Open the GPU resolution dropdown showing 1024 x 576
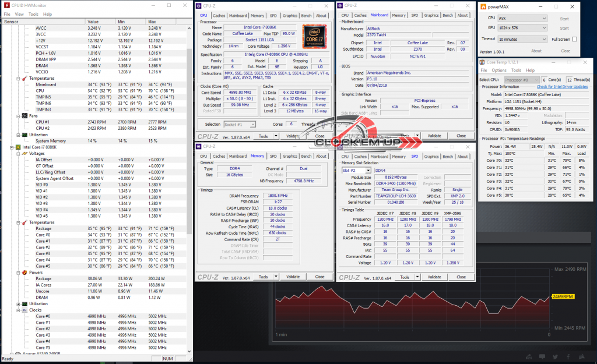597x364 pixels. (522, 28)
